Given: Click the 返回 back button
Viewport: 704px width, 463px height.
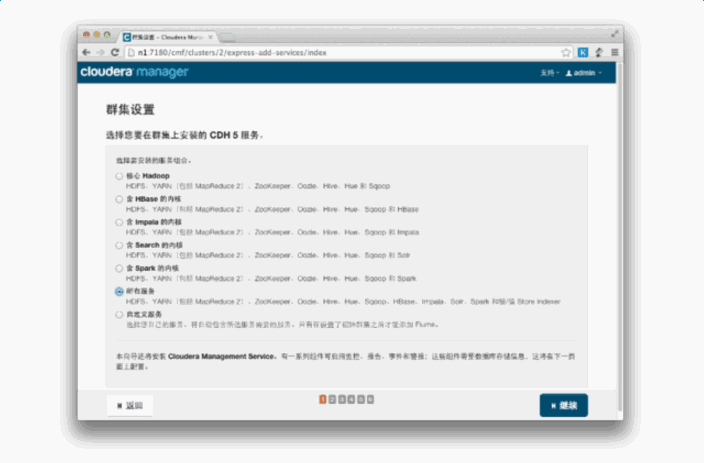Looking at the screenshot, I should (x=130, y=406).
